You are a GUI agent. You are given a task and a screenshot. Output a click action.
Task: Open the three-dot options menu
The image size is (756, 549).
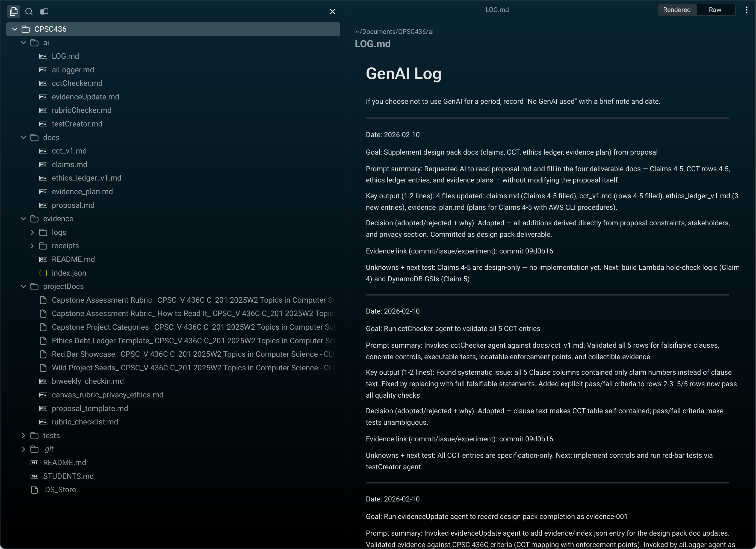746,9
